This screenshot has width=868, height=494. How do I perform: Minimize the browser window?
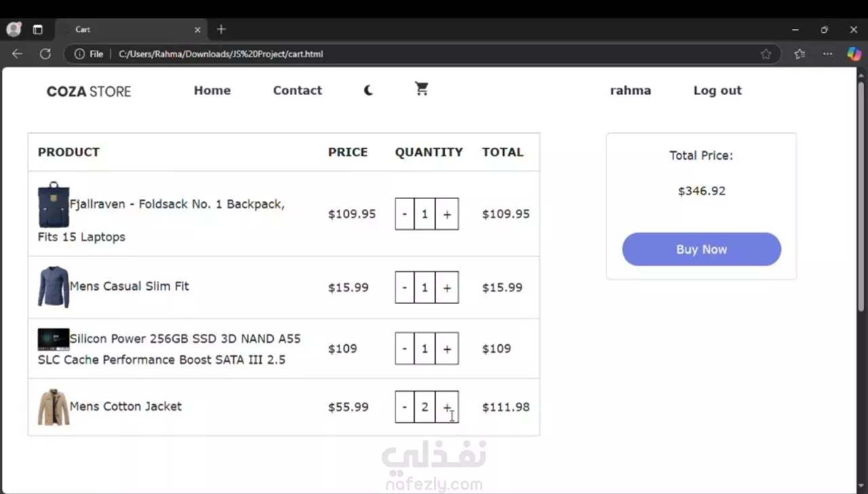[x=795, y=29]
